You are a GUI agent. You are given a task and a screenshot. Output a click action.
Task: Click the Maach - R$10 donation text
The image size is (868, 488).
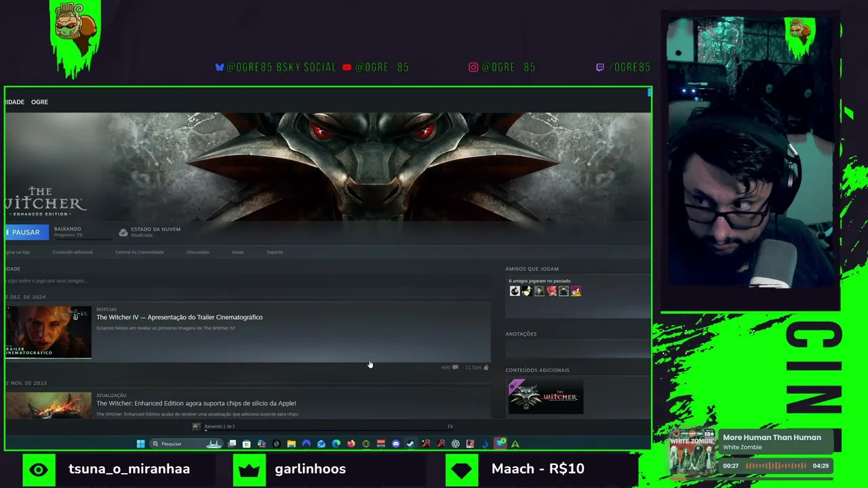[x=538, y=469]
